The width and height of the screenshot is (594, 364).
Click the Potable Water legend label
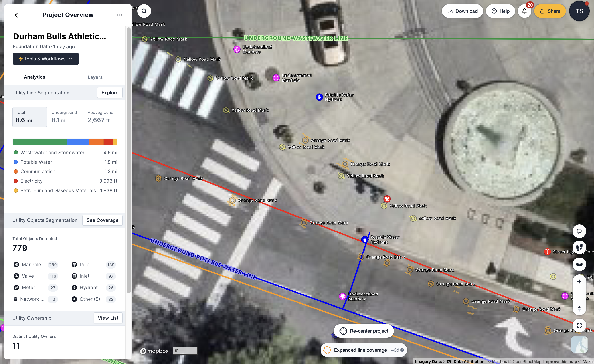36,162
